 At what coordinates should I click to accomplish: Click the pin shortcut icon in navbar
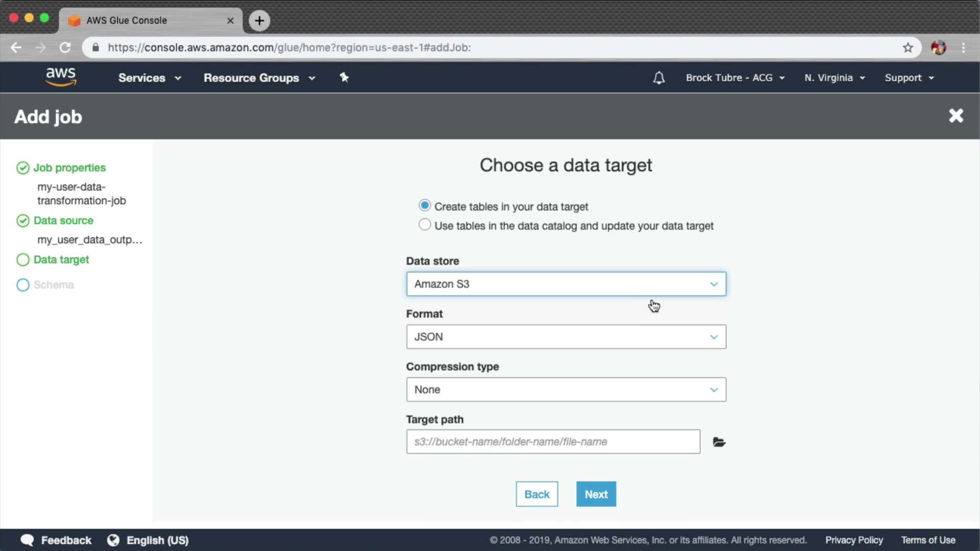[x=344, y=78]
